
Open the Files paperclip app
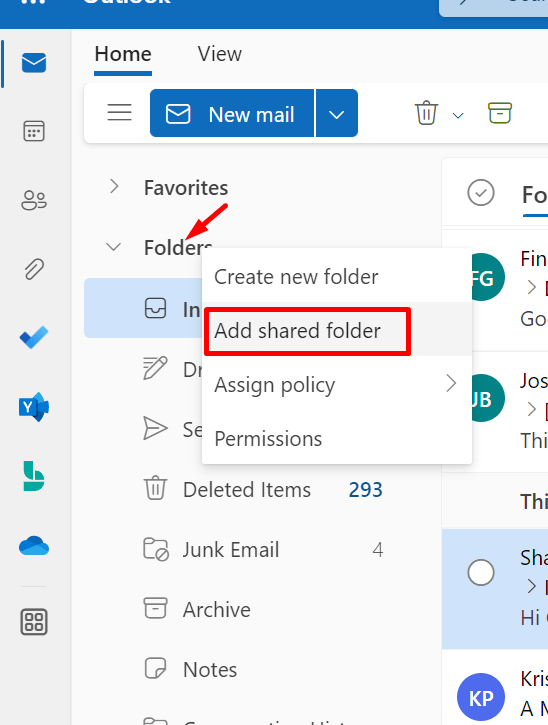pyautogui.click(x=34, y=269)
